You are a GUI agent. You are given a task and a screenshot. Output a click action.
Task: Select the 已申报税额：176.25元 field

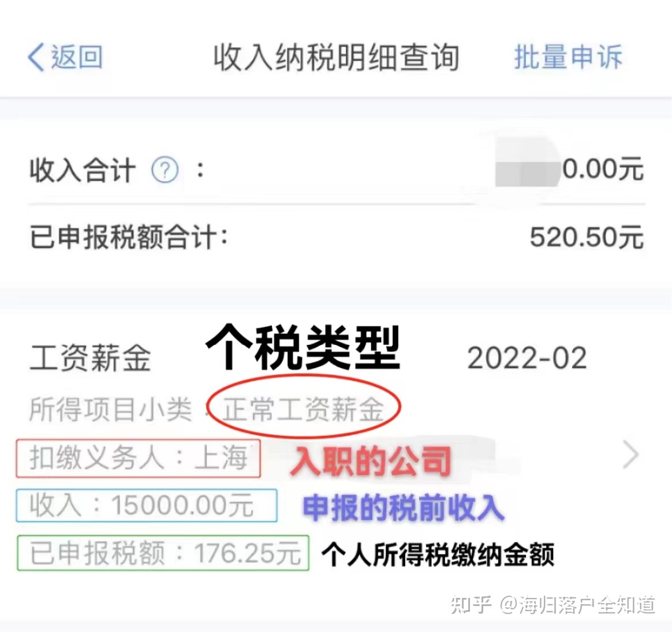click(163, 553)
